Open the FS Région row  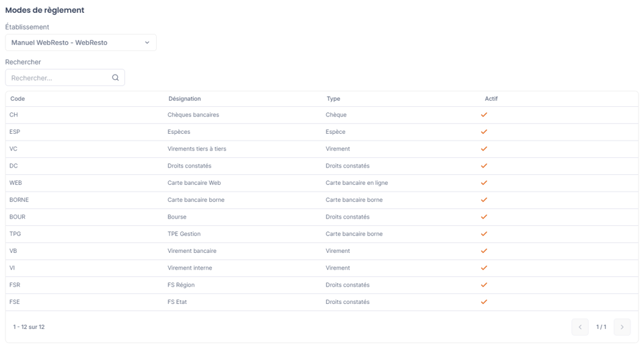pyautogui.click(x=322, y=284)
